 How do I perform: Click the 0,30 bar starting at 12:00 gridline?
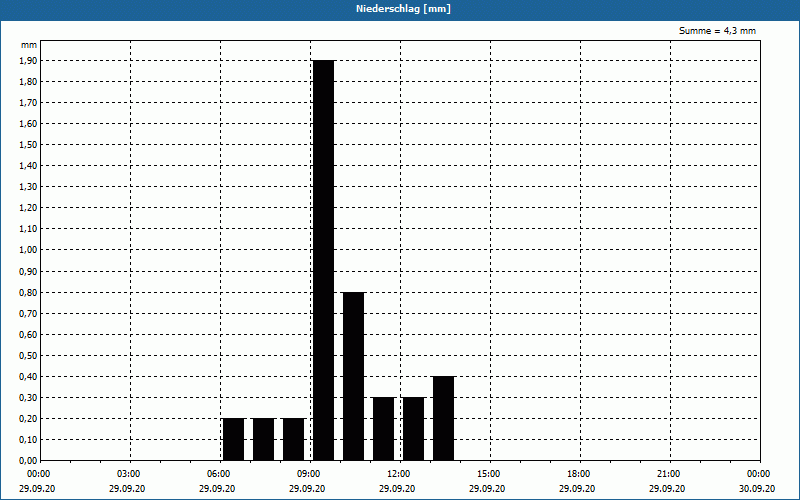(413, 429)
